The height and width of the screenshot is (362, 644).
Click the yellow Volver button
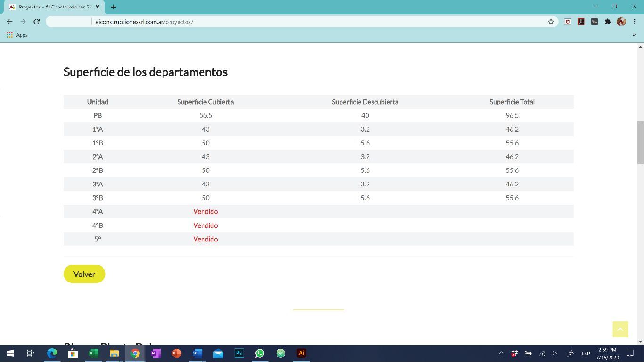click(84, 274)
